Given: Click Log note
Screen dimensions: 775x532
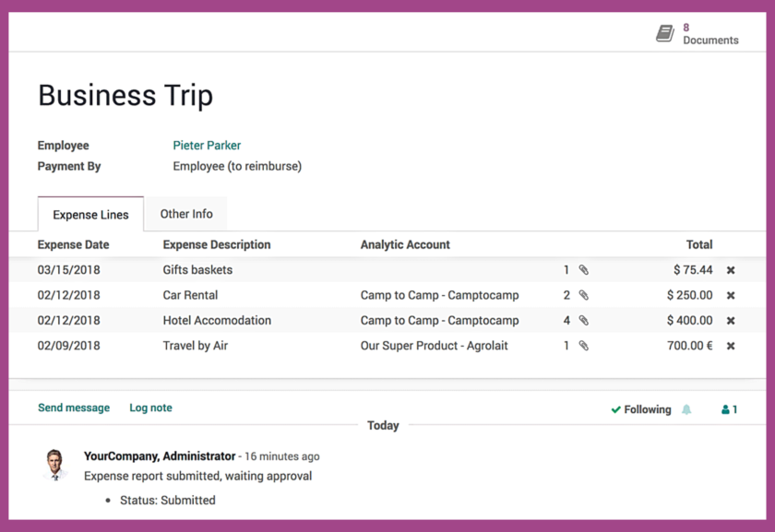Looking at the screenshot, I should pyautogui.click(x=150, y=407).
